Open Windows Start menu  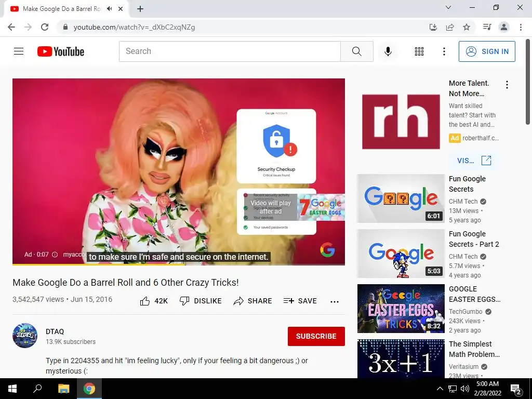(x=12, y=389)
